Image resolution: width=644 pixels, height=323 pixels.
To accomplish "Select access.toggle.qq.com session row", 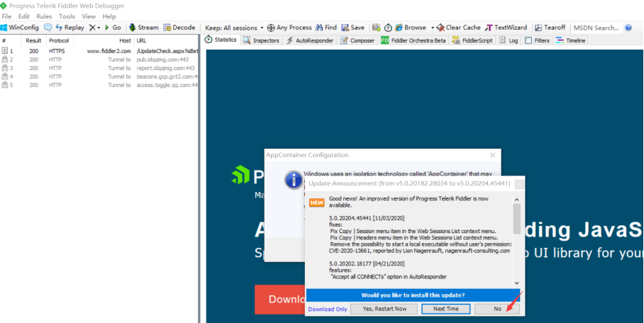I will (x=99, y=85).
